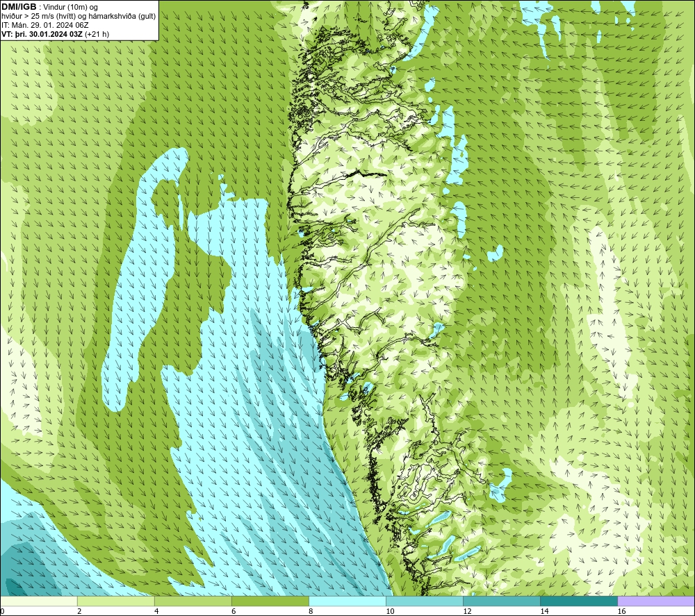Click the 2–4 m/s light green swatch

[x=115, y=601]
